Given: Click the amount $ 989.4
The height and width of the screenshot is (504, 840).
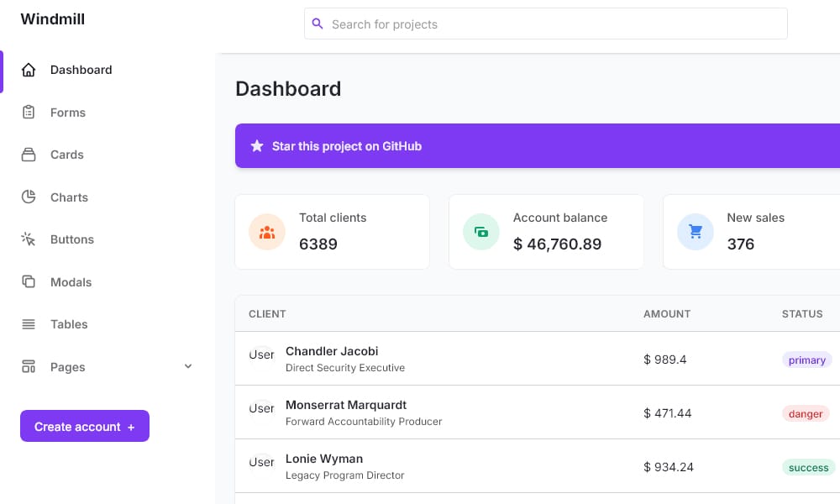Looking at the screenshot, I should [x=664, y=360].
